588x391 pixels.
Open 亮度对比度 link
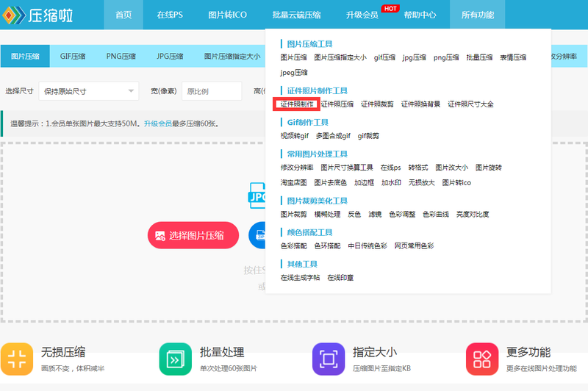click(473, 214)
